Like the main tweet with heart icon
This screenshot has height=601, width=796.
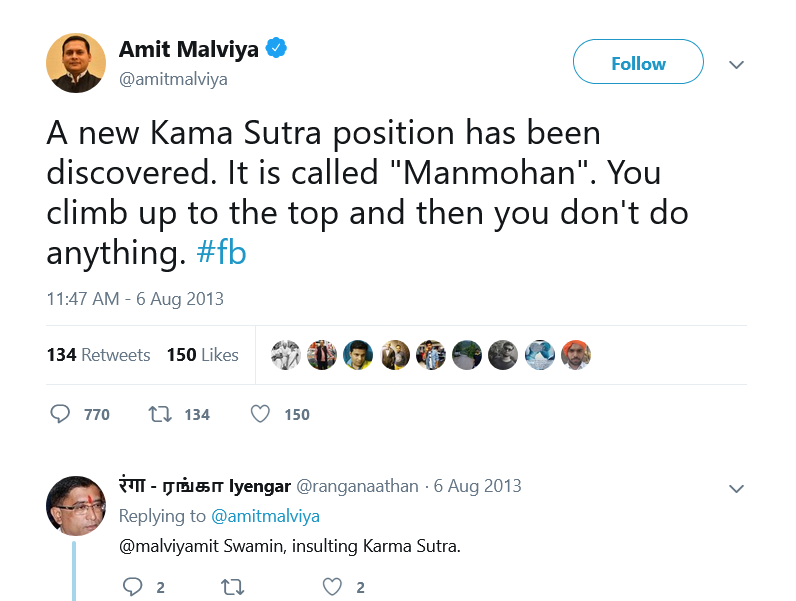260,414
